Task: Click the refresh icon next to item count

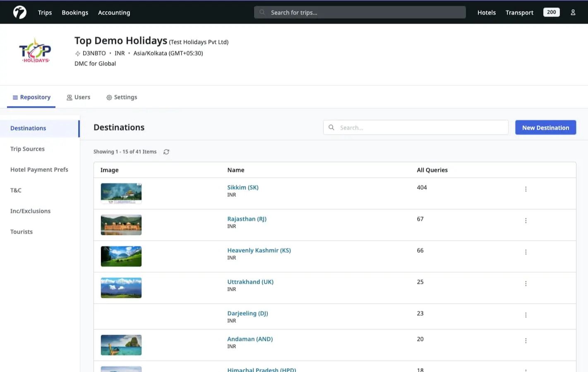Action: click(x=166, y=152)
